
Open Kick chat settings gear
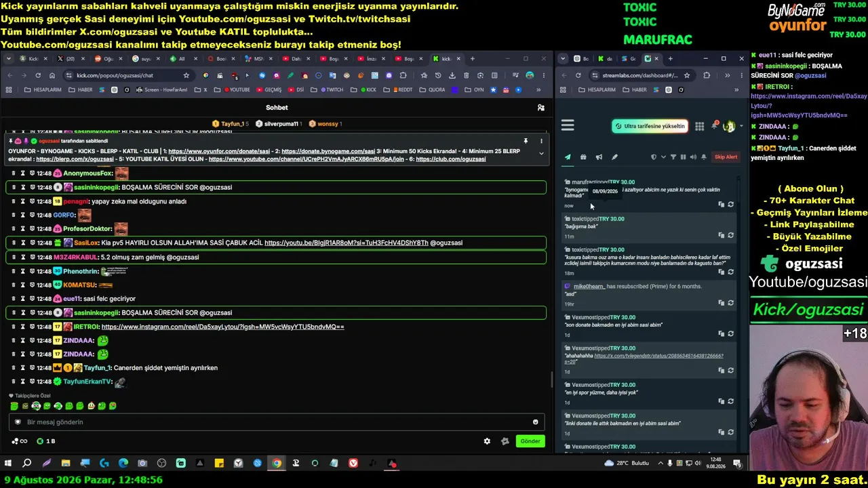tap(487, 441)
